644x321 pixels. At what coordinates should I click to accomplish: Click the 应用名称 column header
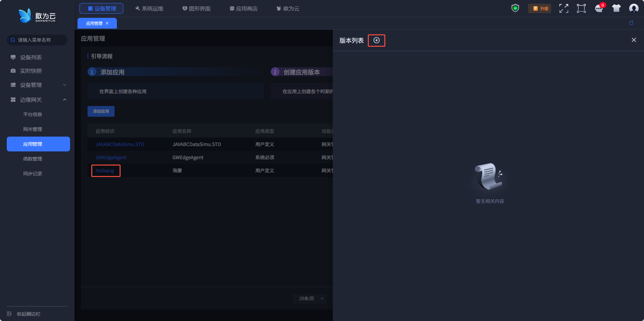pos(182,131)
